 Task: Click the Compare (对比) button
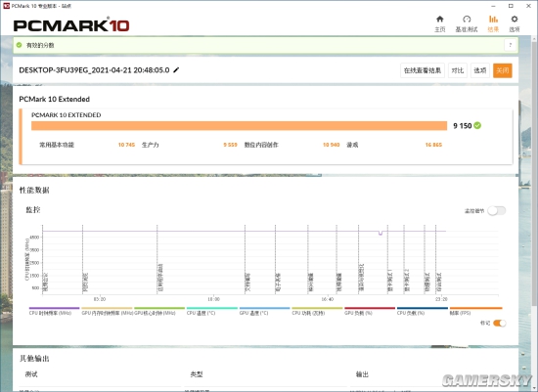pyautogui.click(x=458, y=70)
